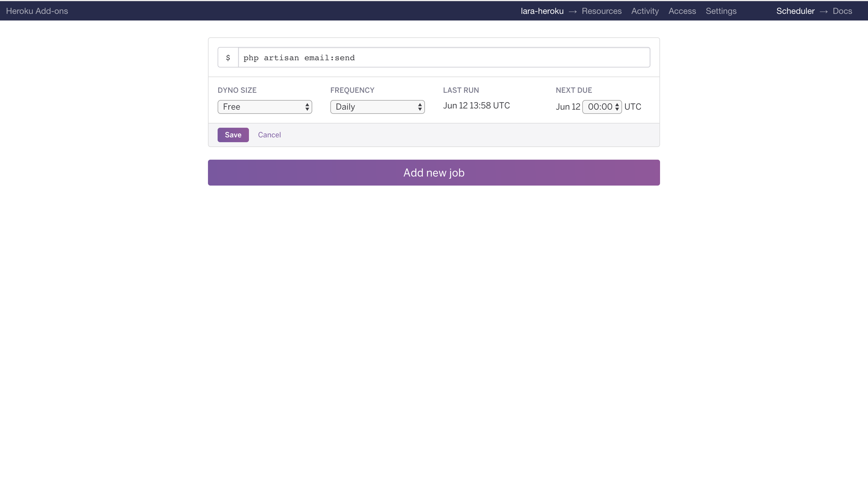This screenshot has height=485, width=868.
Task: Click Heroku Add-ons heading link
Action: pyautogui.click(x=37, y=11)
